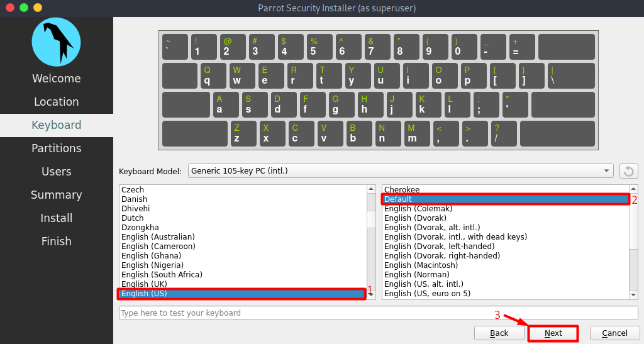Click the Next button
Viewport: 644px width, 344px height.
point(553,333)
